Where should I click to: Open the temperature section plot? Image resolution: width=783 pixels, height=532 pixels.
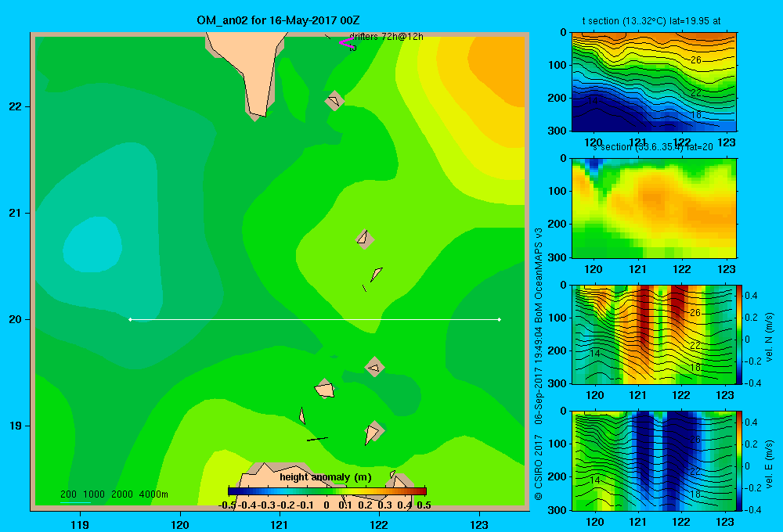coord(654,82)
